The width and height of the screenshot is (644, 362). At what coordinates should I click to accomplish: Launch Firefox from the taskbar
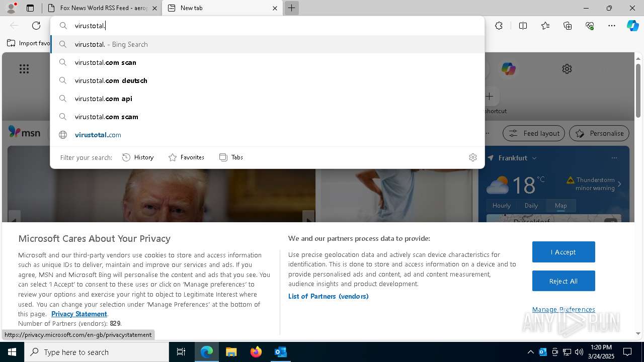coord(256,352)
